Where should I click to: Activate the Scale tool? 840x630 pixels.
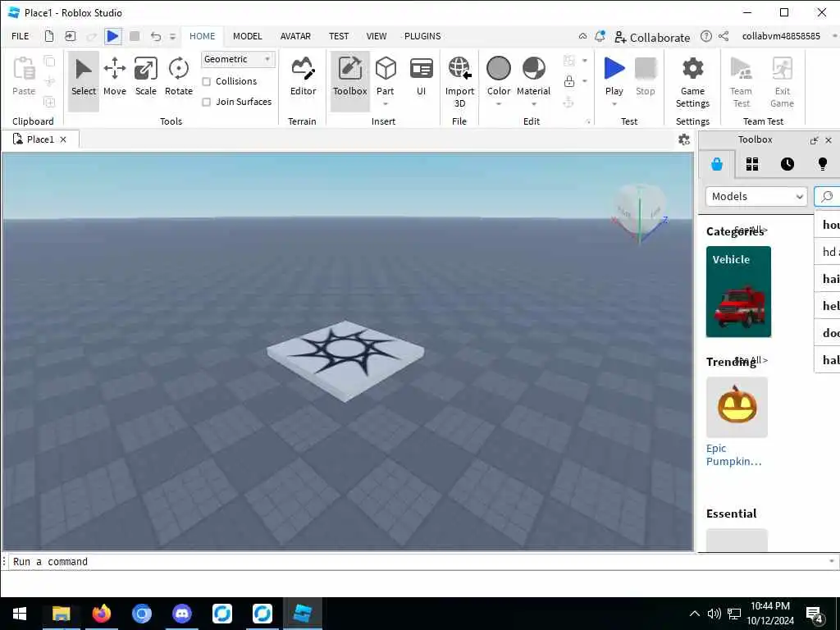[x=146, y=78]
